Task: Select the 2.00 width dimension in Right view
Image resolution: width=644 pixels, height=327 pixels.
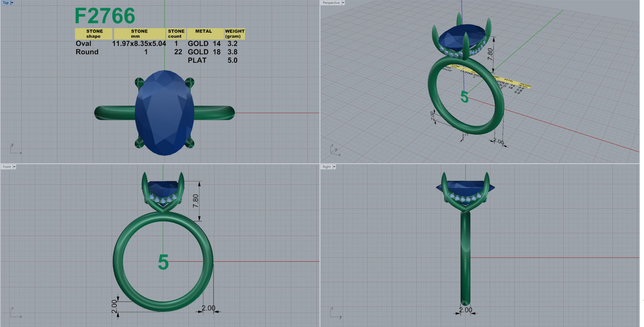Action: pos(465,310)
